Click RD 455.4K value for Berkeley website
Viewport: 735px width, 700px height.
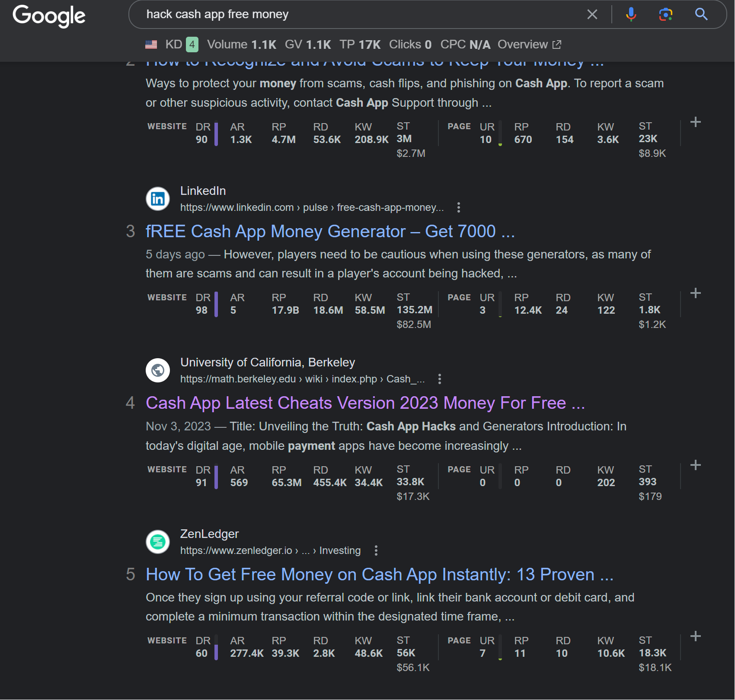(x=330, y=483)
